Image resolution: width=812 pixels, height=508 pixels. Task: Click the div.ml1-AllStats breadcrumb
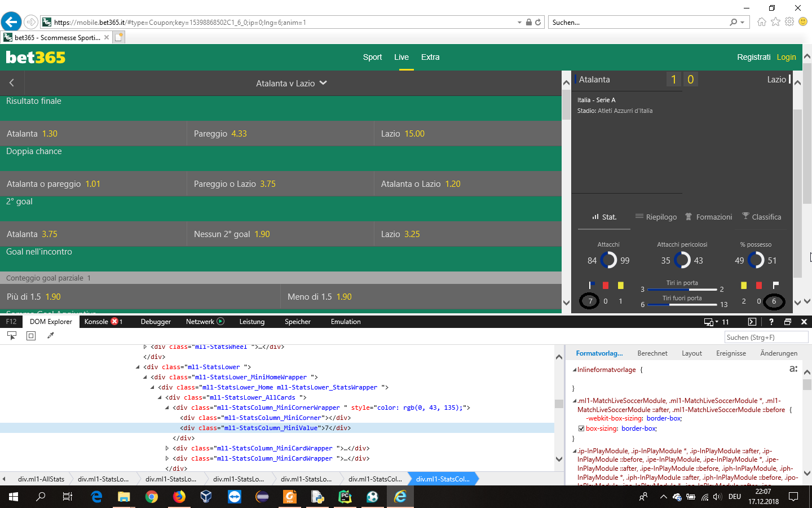41,479
